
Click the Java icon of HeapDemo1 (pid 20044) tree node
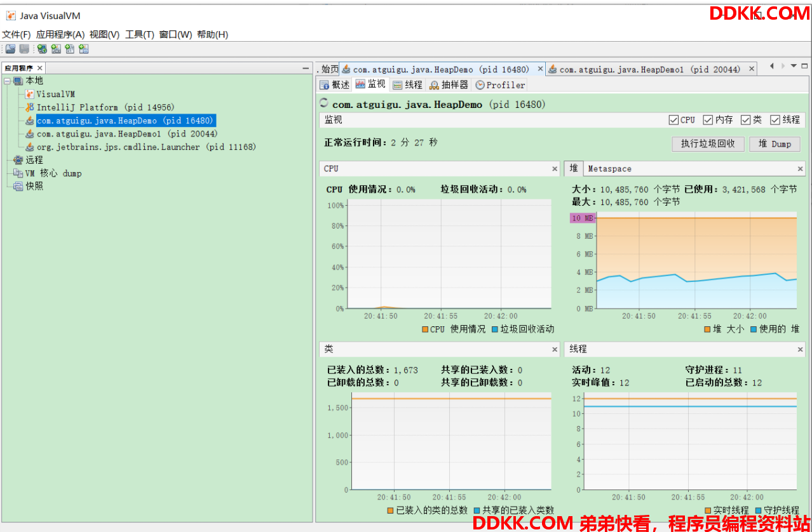tap(30, 134)
